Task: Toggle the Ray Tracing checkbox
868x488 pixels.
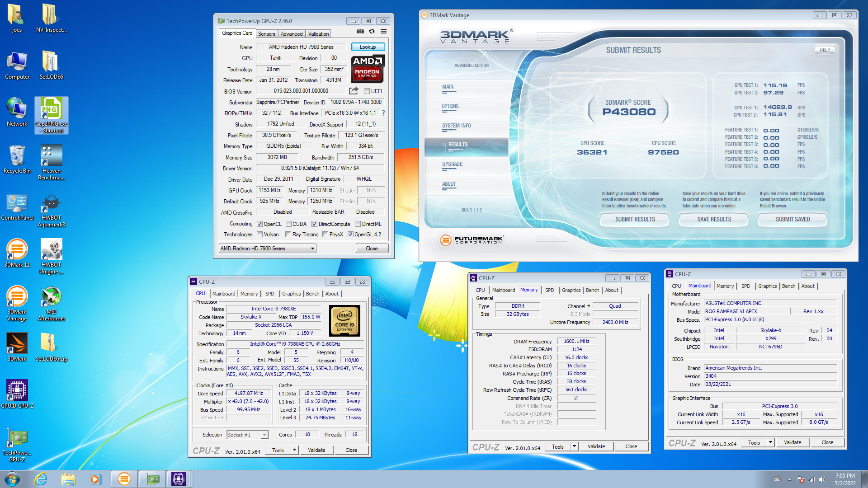Action: click(x=288, y=235)
